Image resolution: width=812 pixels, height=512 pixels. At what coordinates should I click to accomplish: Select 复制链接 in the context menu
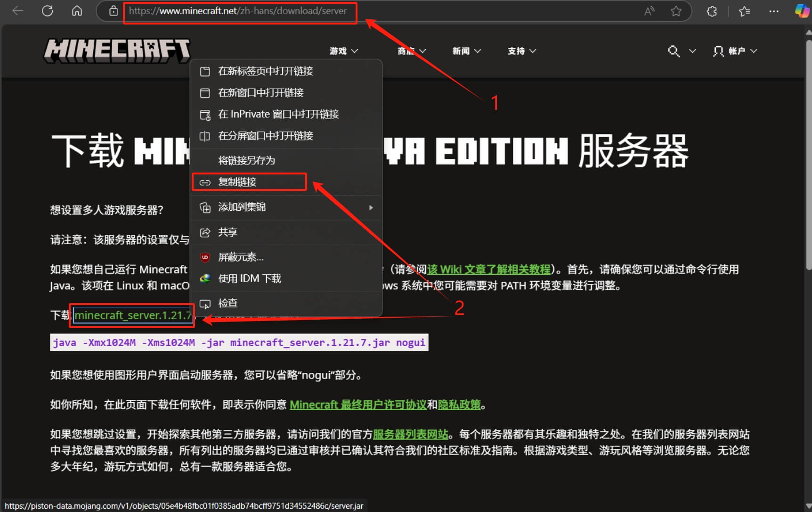pyautogui.click(x=286, y=182)
